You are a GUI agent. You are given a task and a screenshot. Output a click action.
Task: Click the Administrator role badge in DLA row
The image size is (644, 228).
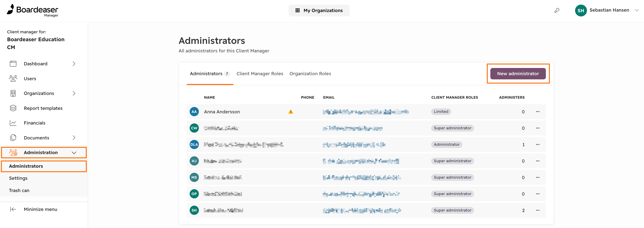tap(446, 145)
